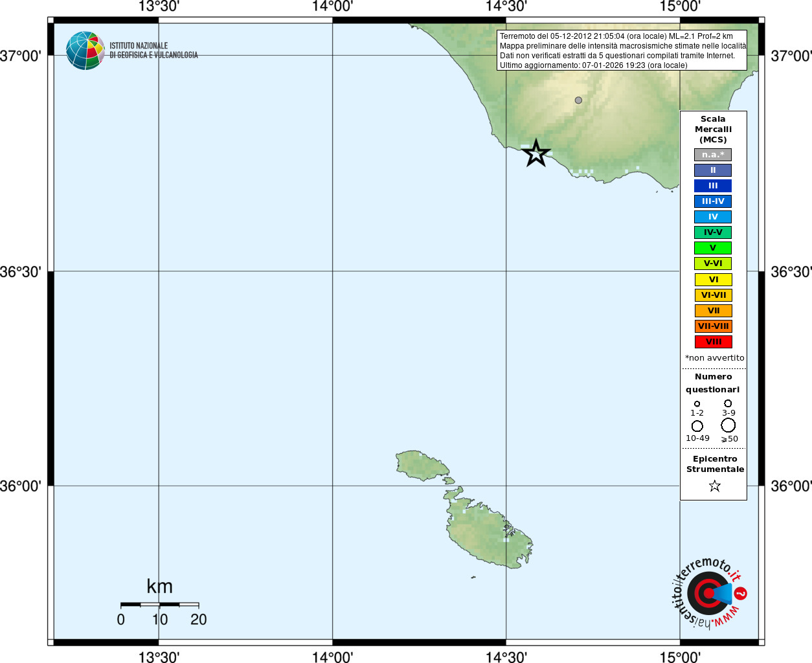The height and width of the screenshot is (663, 812).
Task: Click the IV-V intensity swatch
Action: coord(713,232)
